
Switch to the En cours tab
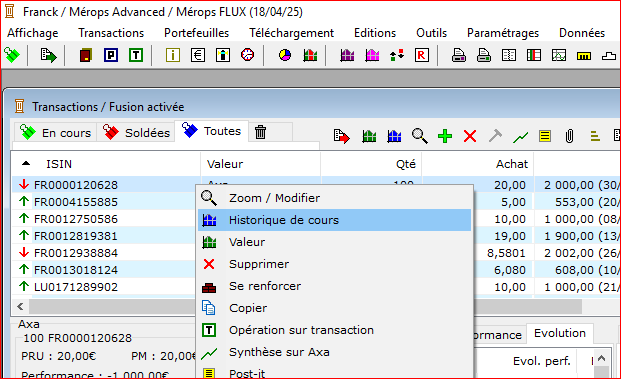[x=56, y=132]
